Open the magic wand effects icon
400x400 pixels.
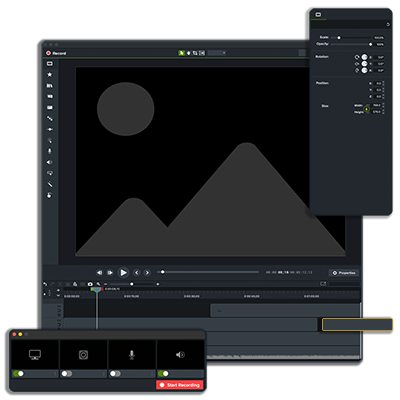[50, 184]
